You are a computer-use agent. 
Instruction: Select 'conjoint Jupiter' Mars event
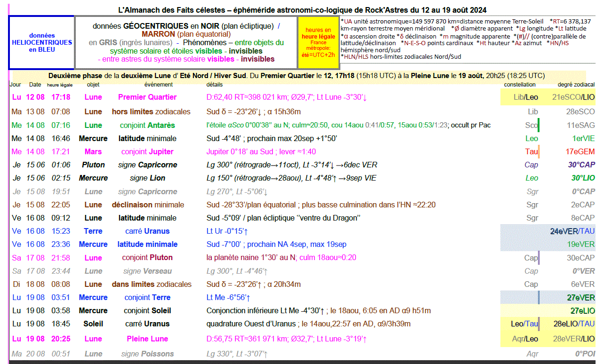pyautogui.click(x=147, y=151)
